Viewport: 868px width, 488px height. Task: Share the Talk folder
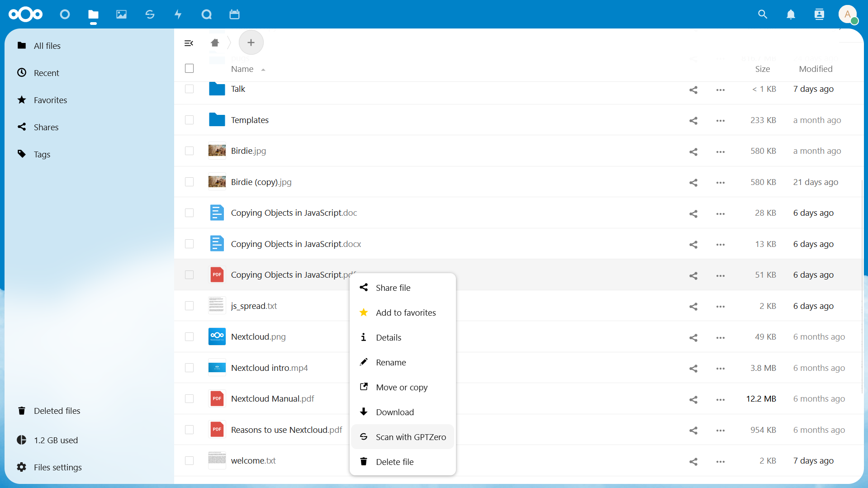click(693, 90)
